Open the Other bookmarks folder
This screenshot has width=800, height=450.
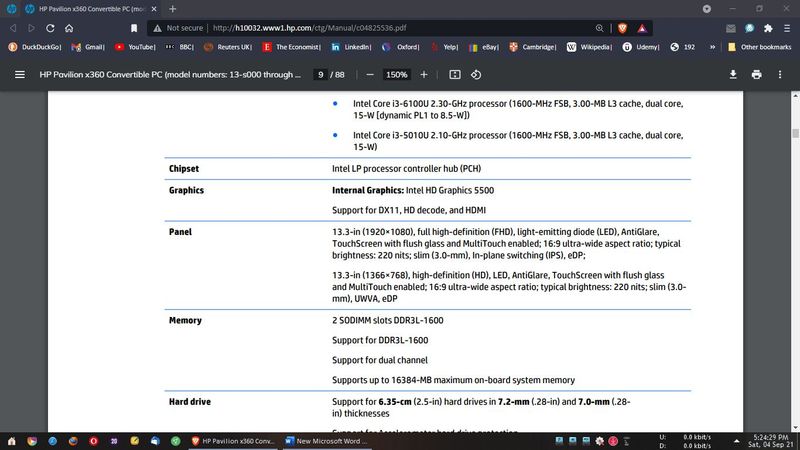pos(759,47)
